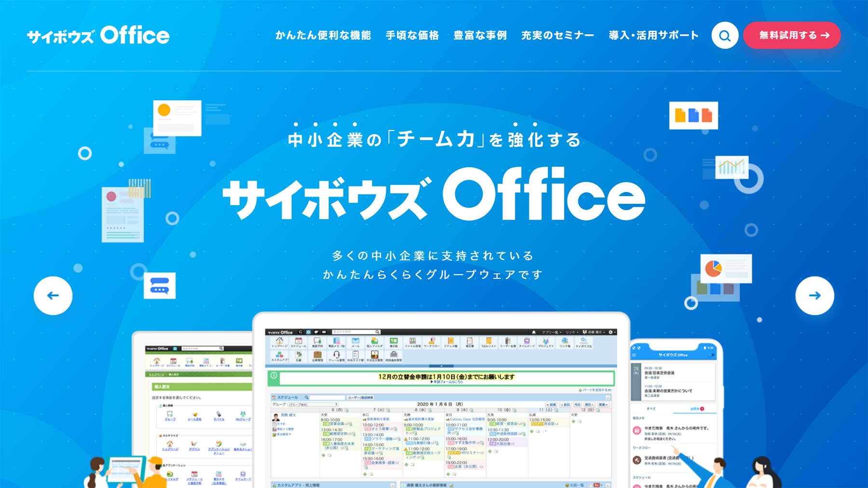Viewport: 868px width, 488px height.
Task: Open 掲示板 icon in center mockup toolbar
Action: [x=393, y=342]
